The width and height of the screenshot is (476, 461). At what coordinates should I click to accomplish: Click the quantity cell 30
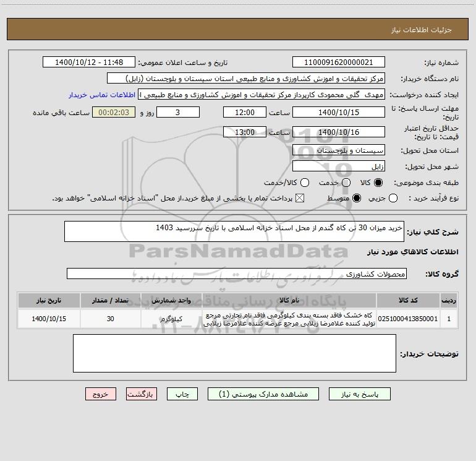click(110, 319)
